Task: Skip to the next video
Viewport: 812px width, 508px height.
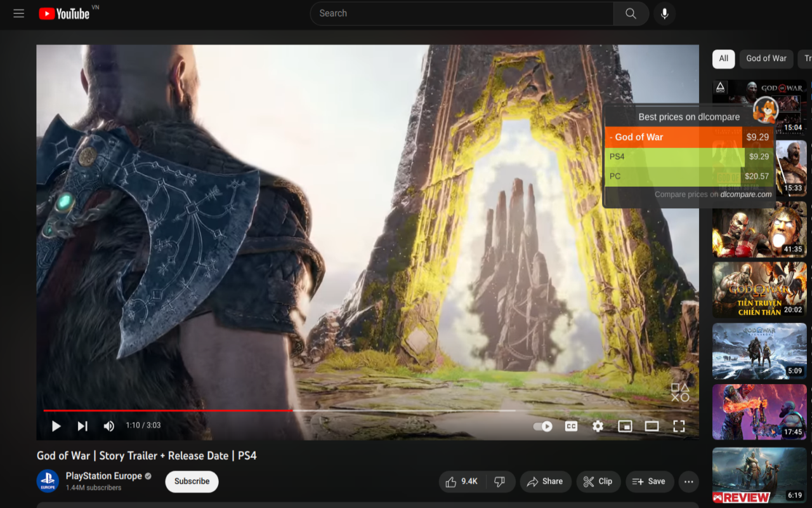Action: (82, 426)
